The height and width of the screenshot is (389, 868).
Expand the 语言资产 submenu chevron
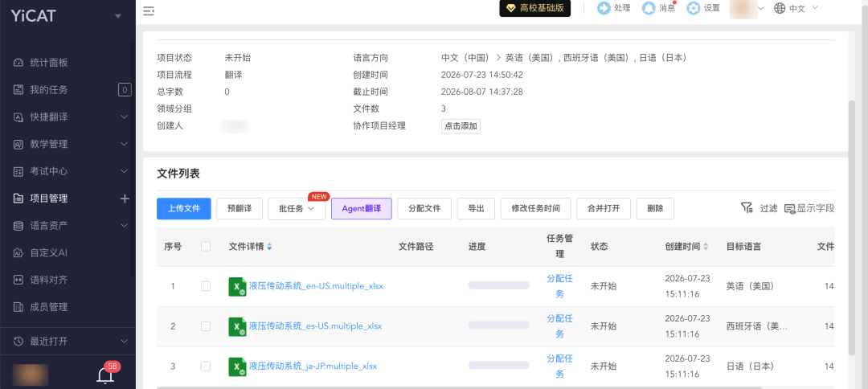click(x=124, y=225)
